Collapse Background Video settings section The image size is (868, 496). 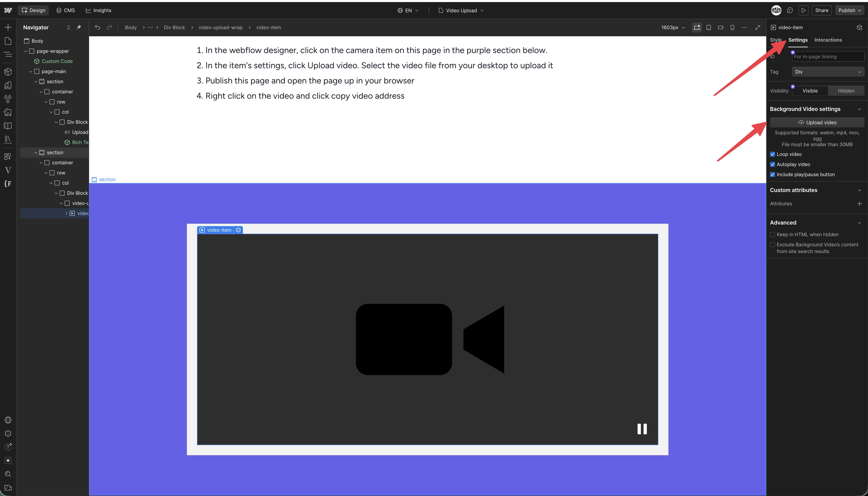(x=859, y=109)
